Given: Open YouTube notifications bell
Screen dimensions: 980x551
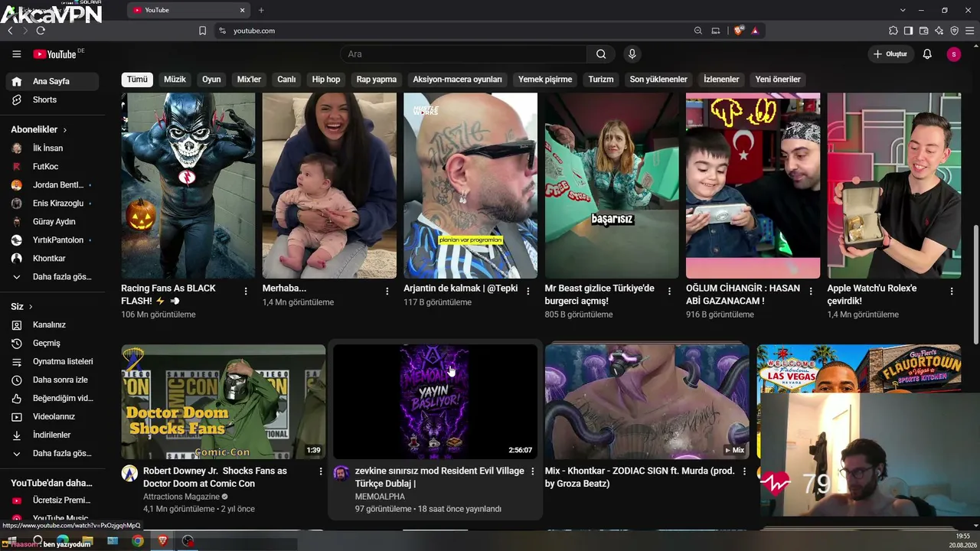Looking at the screenshot, I should coord(927,54).
